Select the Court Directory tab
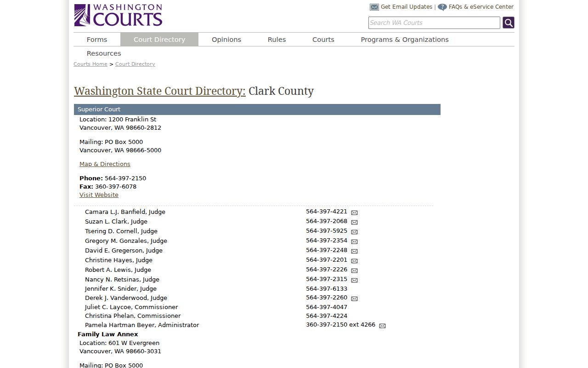 point(159,40)
